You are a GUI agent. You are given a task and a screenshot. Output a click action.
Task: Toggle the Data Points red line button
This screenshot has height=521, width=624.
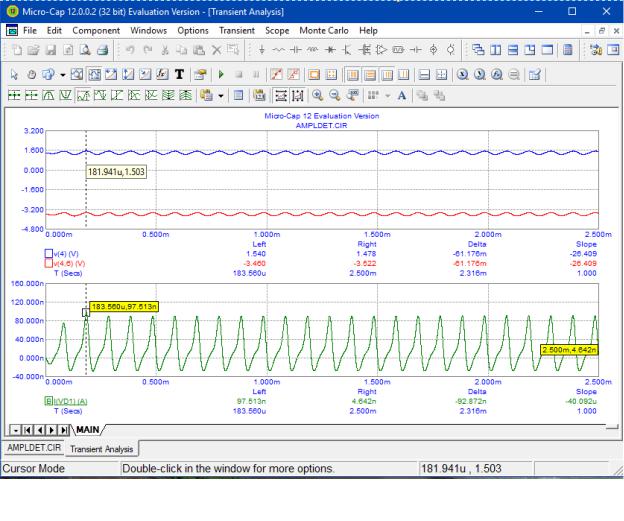(276, 74)
